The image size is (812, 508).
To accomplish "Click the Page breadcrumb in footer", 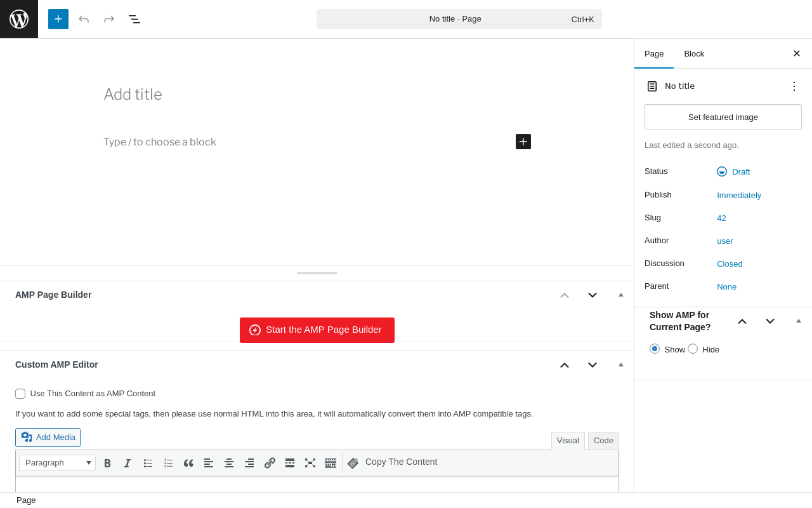I will click(x=26, y=500).
